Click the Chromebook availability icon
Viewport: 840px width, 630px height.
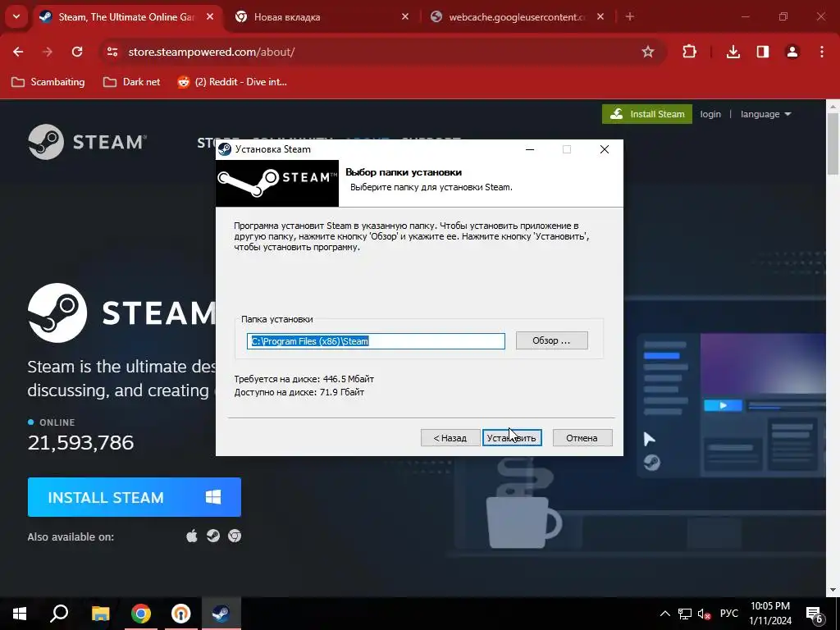coord(235,536)
